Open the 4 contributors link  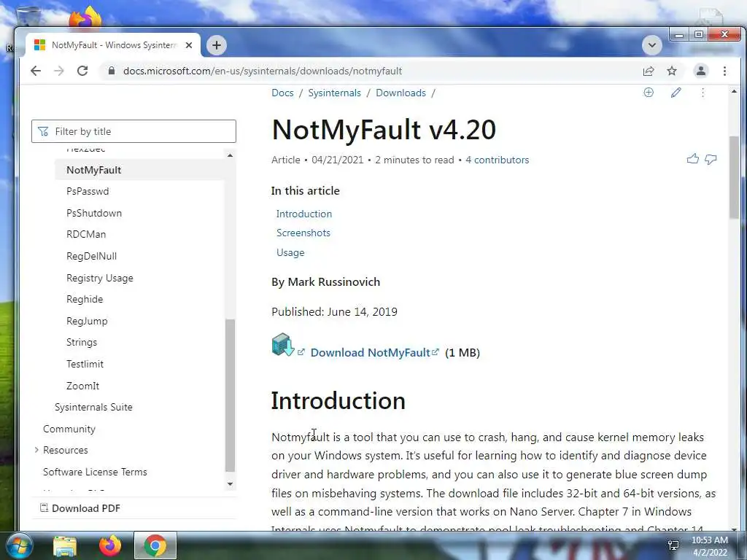(498, 160)
